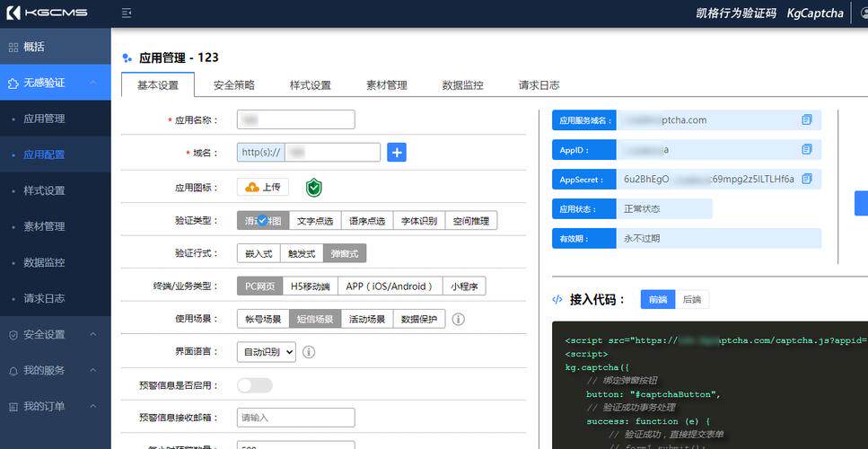This screenshot has height=449, width=868.
Task: Click the 安全设置 shield icon
Action: pos(13,334)
